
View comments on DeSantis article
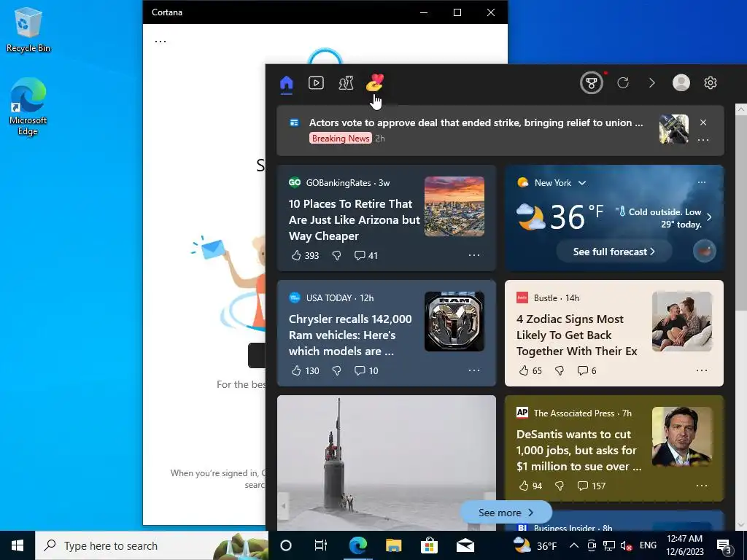[591, 486]
